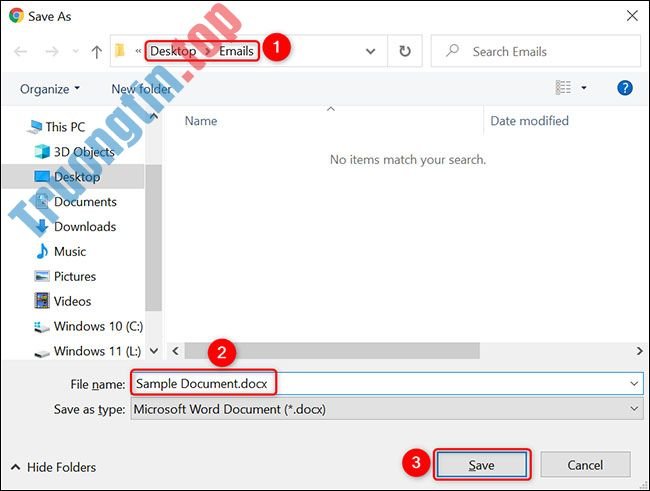Viewport: 650px width, 491px height.
Task: Select Windows 10 (C:) drive
Action: coord(88,326)
